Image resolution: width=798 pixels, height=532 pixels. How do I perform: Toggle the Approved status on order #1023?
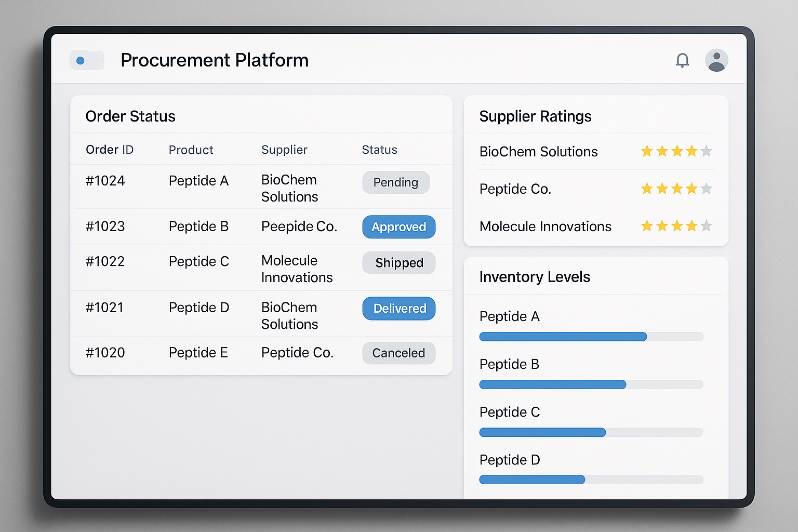398,227
